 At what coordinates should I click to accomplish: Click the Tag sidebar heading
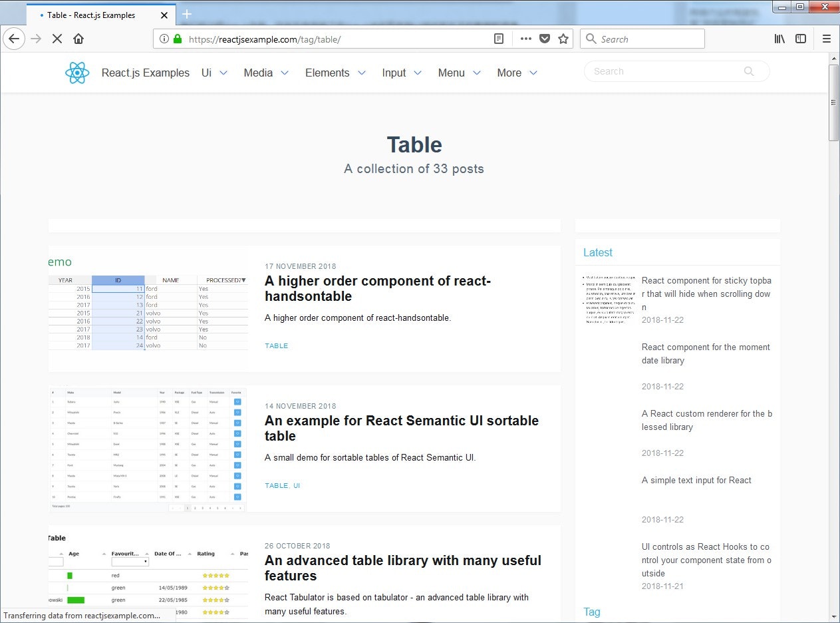click(592, 612)
